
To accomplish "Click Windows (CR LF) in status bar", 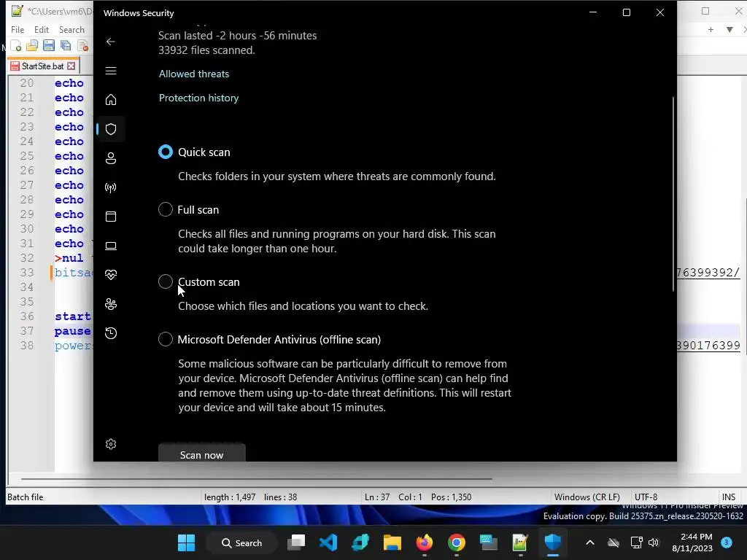I will click(587, 497).
